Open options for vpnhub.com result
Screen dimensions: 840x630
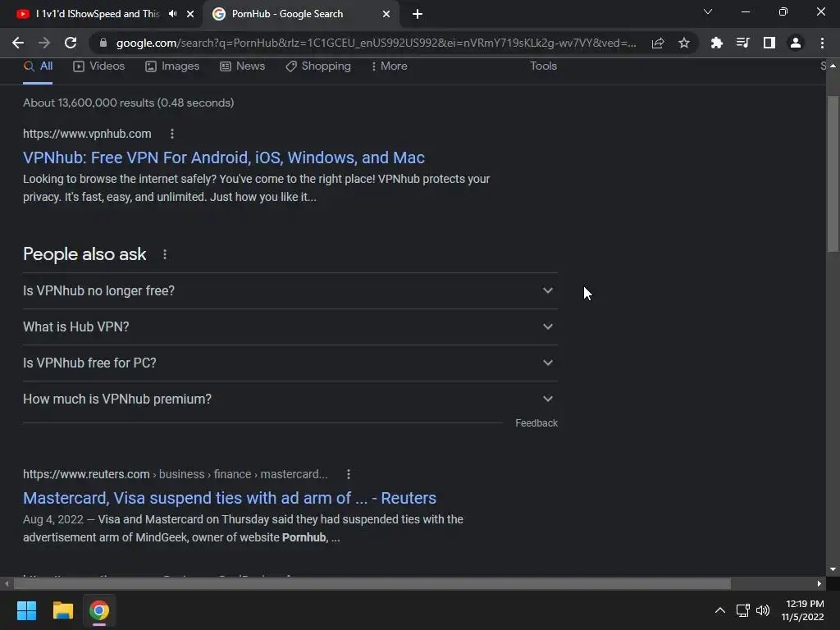172,134
